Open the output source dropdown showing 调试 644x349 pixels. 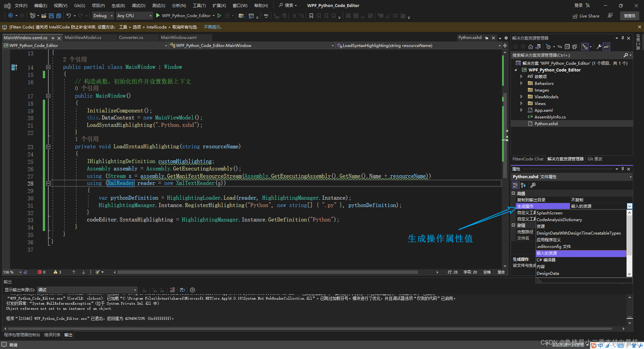click(87, 290)
